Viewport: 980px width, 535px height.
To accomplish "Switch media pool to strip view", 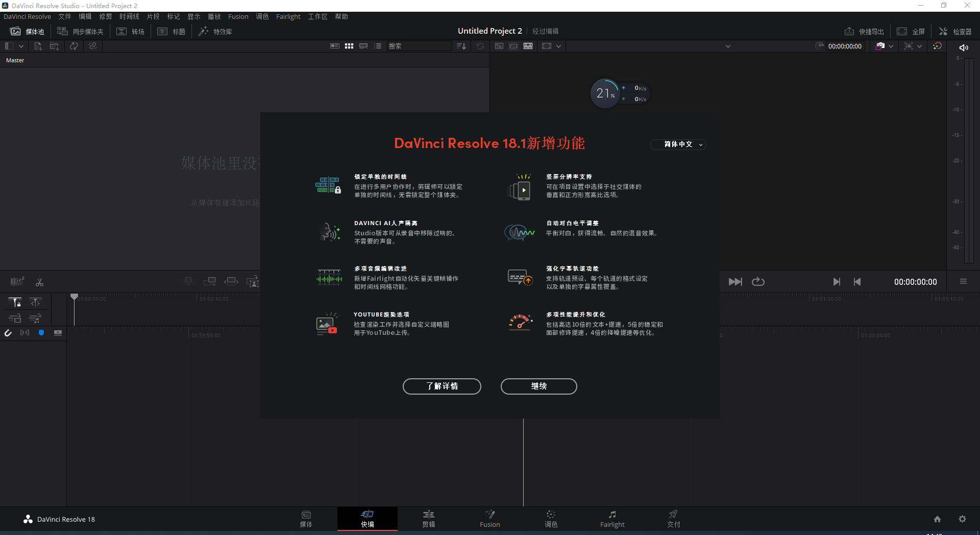I will click(363, 46).
